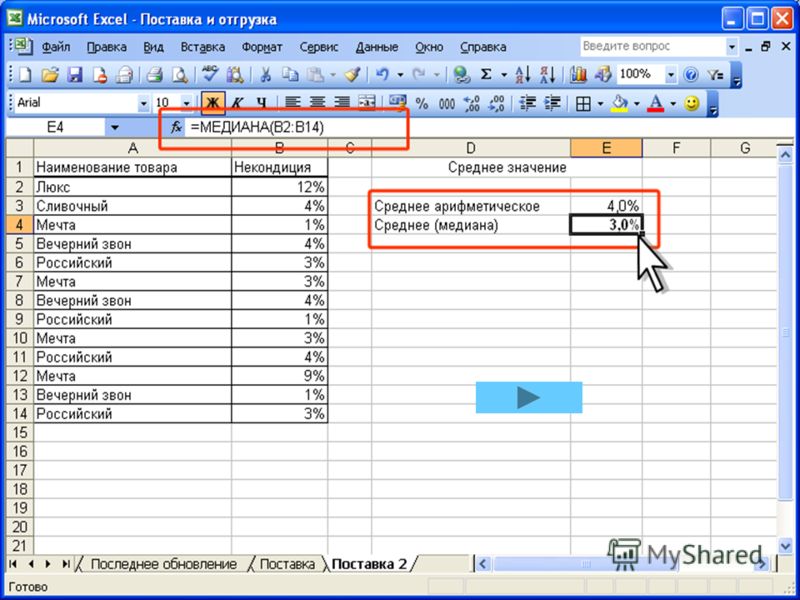The height and width of the screenshot is (600, 800).
Task: Apply the yellow fill color bucket
Action: click(619, 104)
